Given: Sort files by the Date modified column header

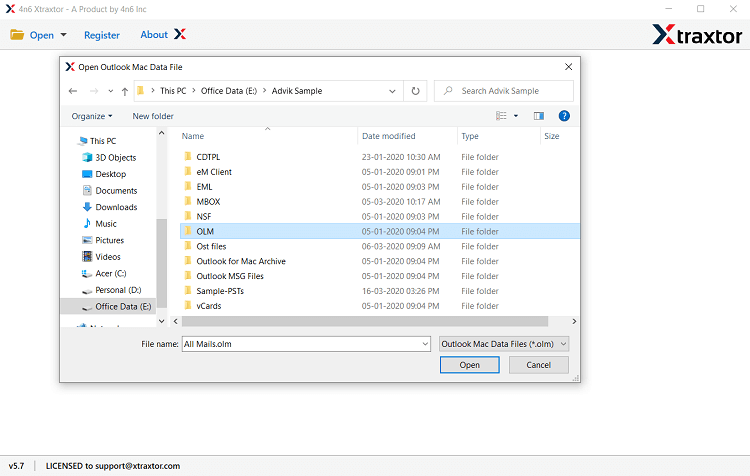Looking at the screenshot, I should tap(388, 136).
